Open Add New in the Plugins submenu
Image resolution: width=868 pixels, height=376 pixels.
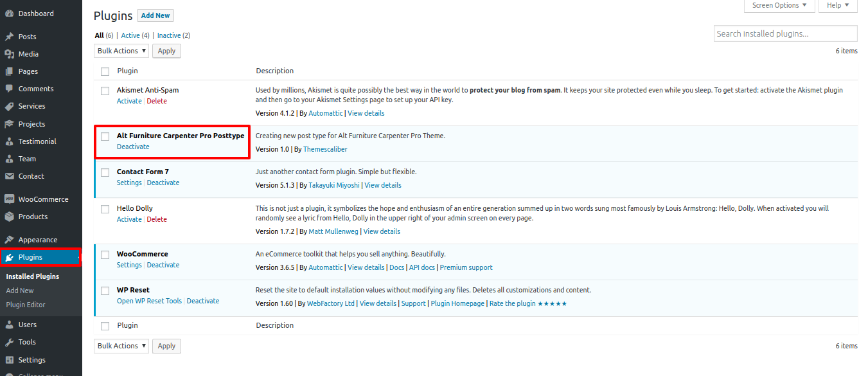[x=20, y=291]
